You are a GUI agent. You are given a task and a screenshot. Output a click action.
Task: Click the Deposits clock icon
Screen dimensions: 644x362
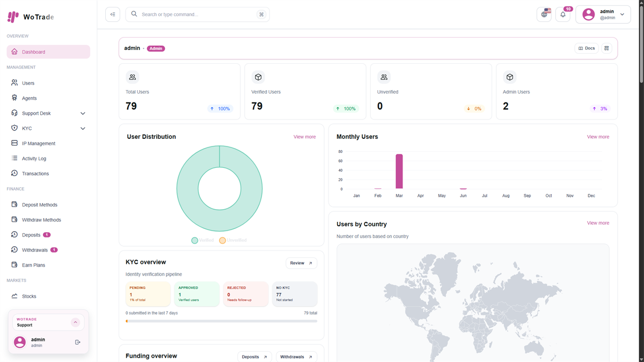(x=14, y=234)
